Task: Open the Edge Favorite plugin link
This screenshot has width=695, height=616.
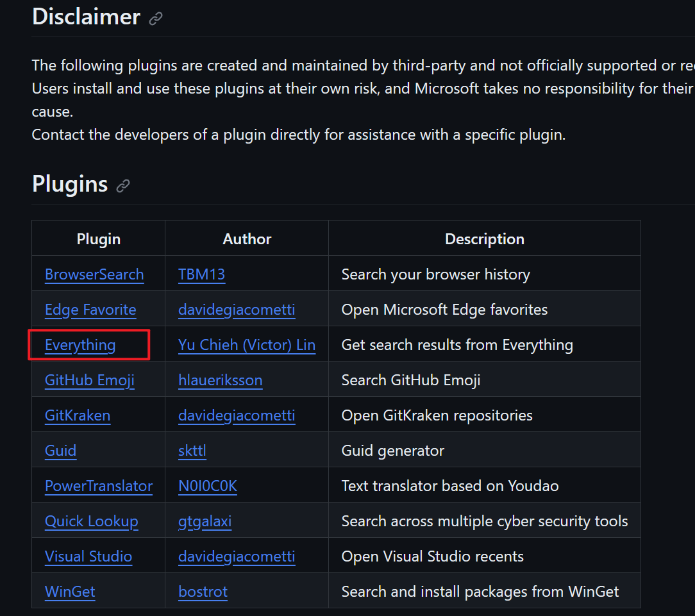Action: coord(90,310)
